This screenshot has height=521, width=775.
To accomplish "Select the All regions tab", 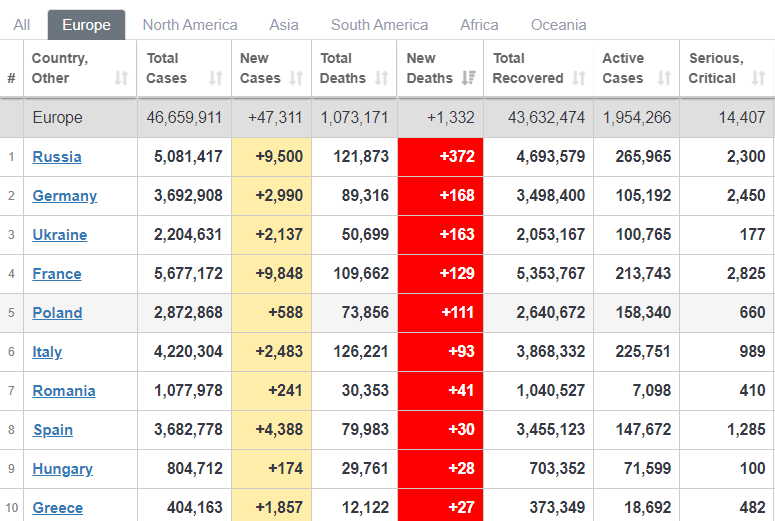I will pos(22,25).
